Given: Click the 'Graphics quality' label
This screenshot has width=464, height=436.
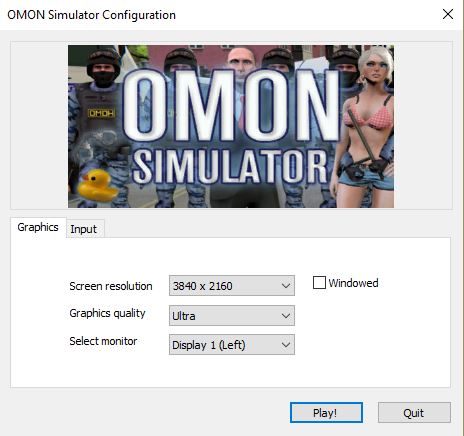Looking at the screenshot, I should click(x=107, y=313).
